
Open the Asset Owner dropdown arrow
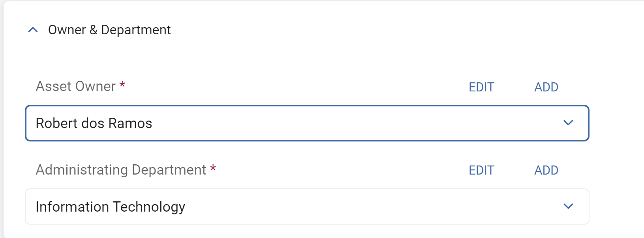point(568,123)
